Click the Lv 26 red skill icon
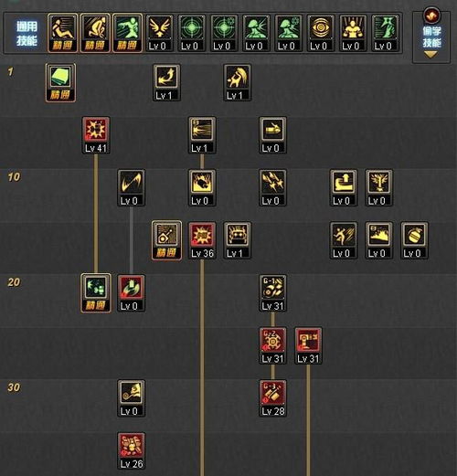This screenshot has height=476, width=457. click(x=132, y=451)
